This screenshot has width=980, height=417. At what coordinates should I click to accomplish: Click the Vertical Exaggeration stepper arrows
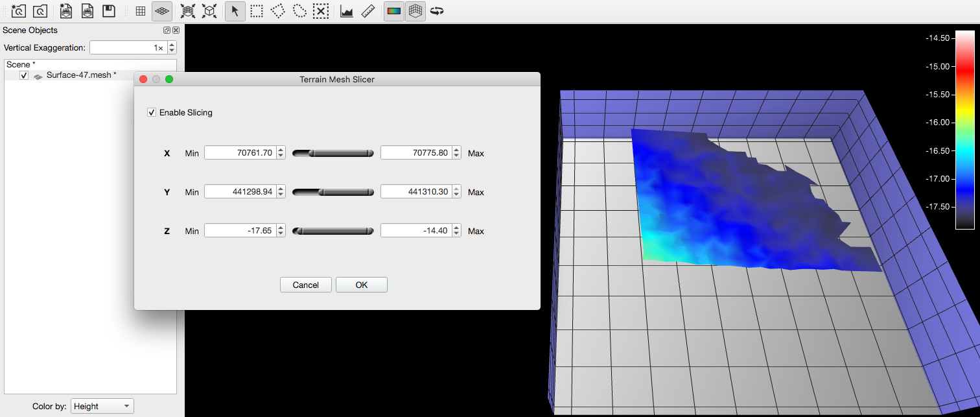pos(172,48)
